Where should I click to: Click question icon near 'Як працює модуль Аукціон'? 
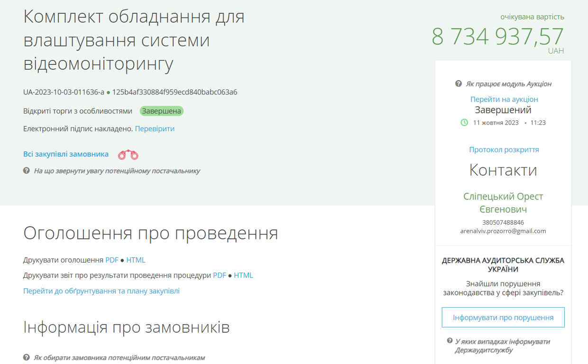(x=458, y=84)
